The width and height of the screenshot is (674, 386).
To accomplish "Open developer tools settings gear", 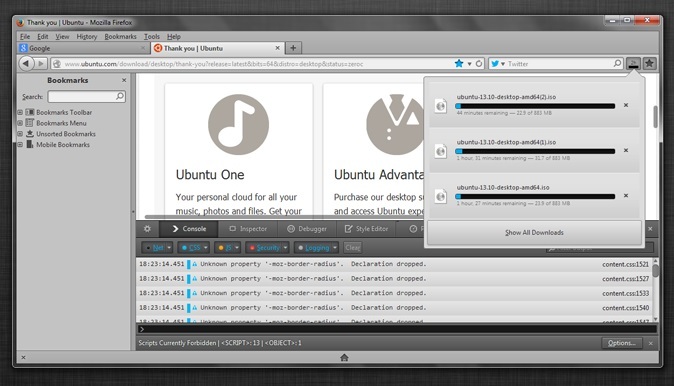I will coord(147,229).
